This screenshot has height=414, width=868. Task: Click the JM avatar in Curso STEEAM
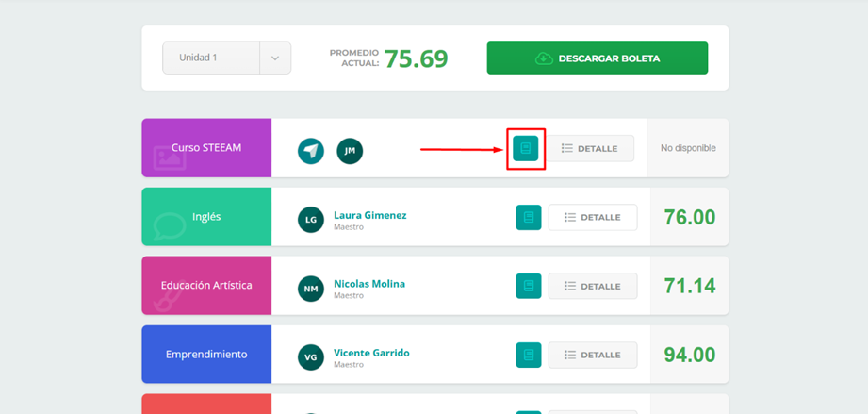(350, 151)
